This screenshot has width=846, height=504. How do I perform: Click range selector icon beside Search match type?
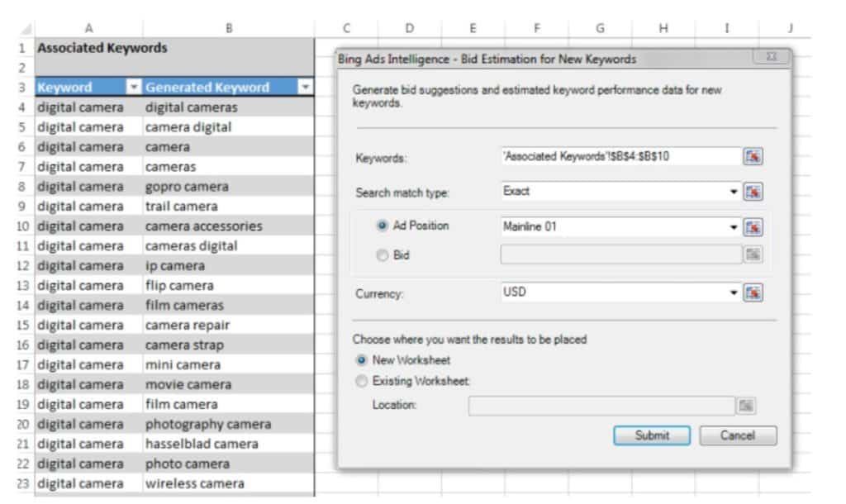coord(752,192)
